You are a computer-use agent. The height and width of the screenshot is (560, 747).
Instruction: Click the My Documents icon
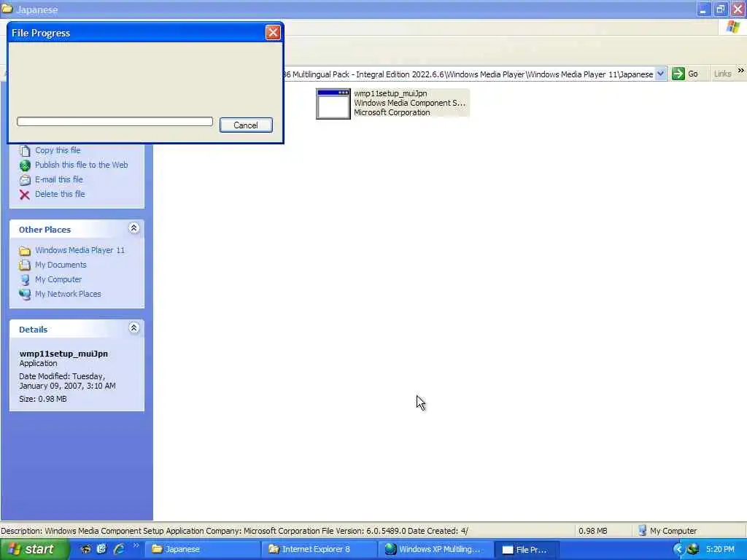[25, 265]
